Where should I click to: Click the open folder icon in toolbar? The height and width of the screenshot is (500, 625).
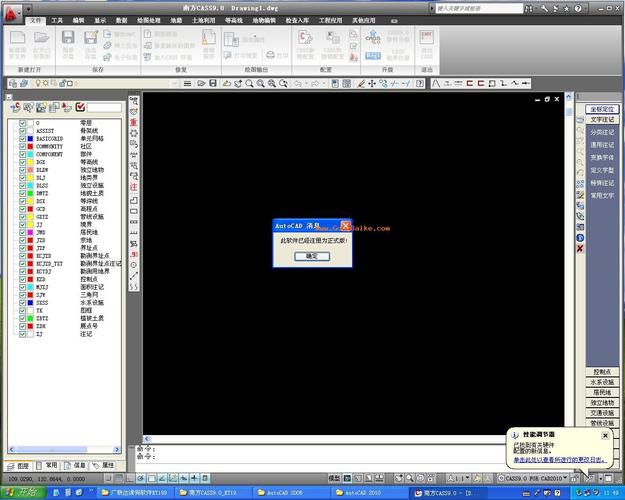pyautogui.click(x=201, y=83)
